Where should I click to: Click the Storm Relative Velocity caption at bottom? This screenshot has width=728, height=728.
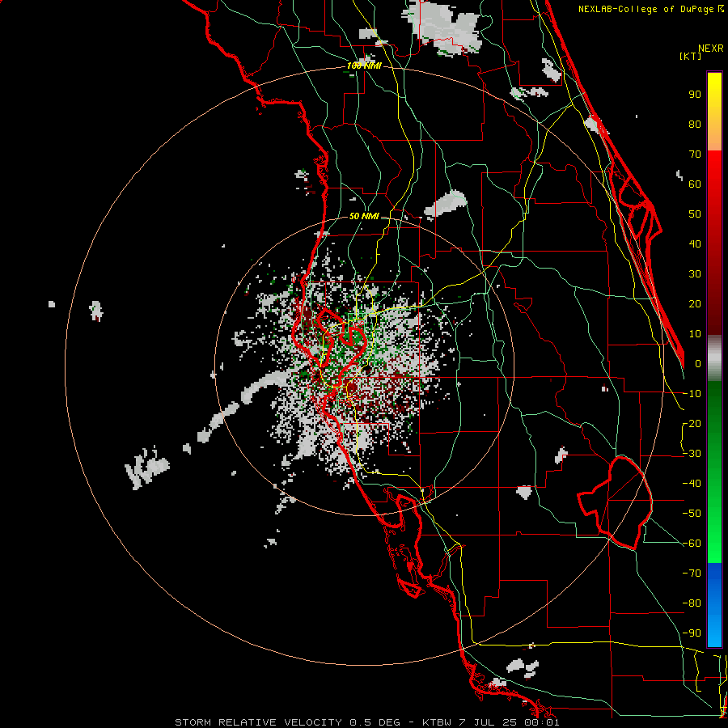tap(366, 722)
